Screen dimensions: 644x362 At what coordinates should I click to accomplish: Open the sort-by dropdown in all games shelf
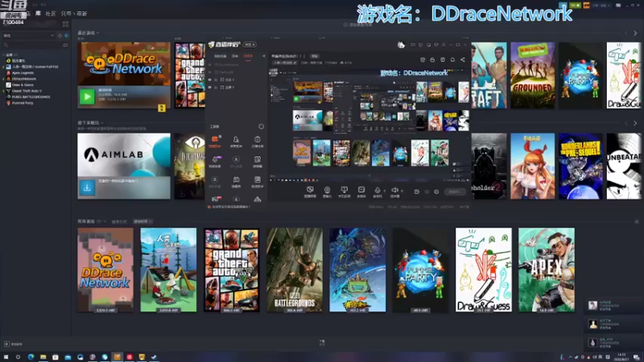[x=143, y=222]
